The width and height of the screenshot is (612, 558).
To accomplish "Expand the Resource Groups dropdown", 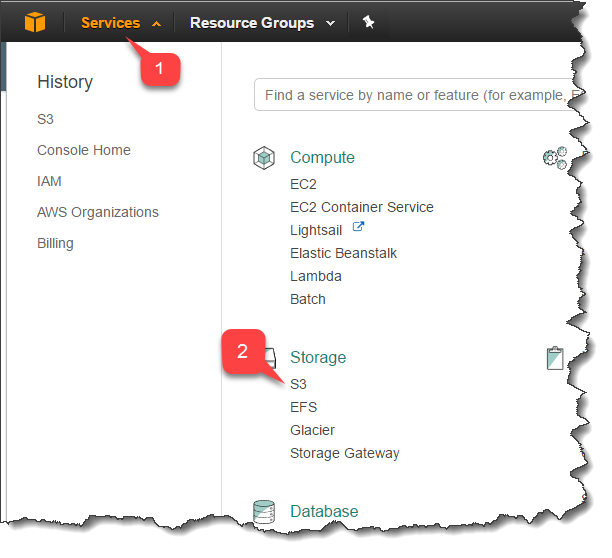I will [262, 23].
